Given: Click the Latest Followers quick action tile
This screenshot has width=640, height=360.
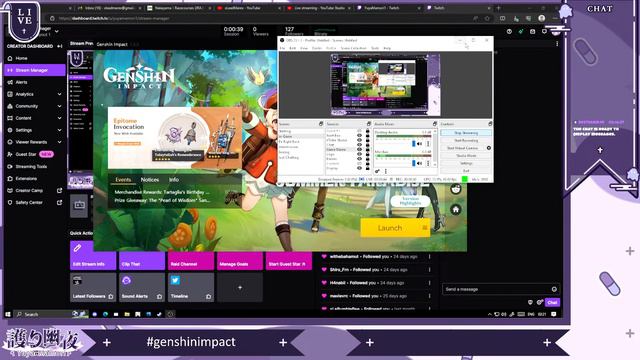Looking at the screenshot, I should pos(93,287).
